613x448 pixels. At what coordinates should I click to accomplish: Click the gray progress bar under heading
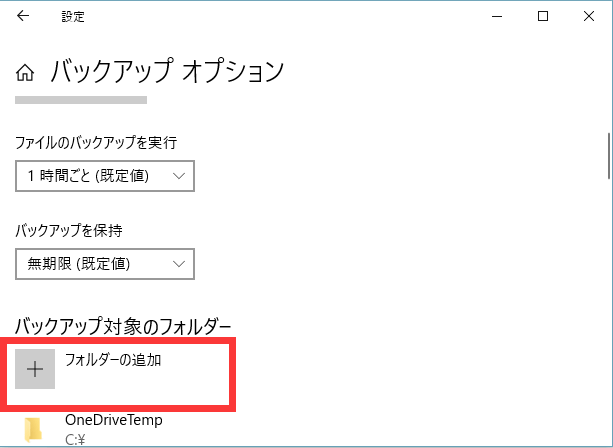pyautogui.click(x=81, y=100)
